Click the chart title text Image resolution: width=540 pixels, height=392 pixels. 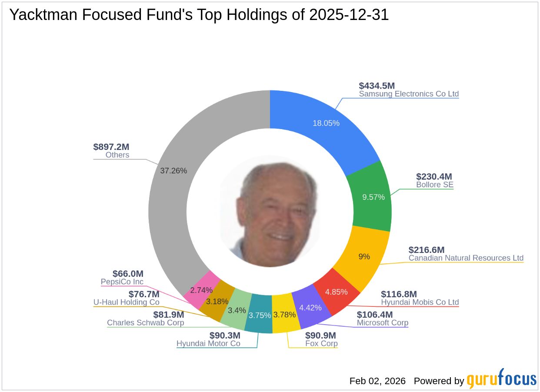coord(199,15)
